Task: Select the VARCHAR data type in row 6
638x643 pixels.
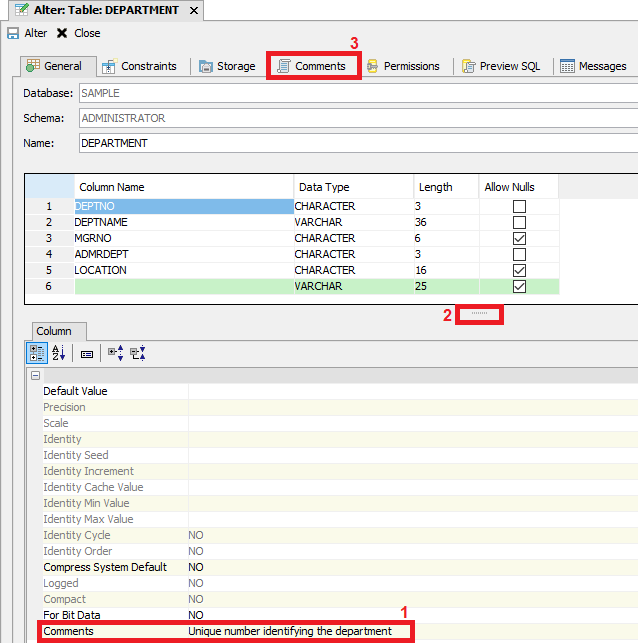Action: point(352,286)
